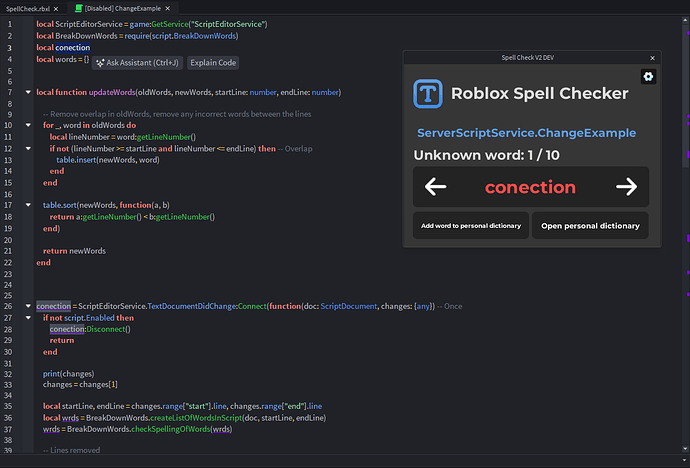Click conection:Disconnect on line 28
The image size is (690, 468).
90,329
